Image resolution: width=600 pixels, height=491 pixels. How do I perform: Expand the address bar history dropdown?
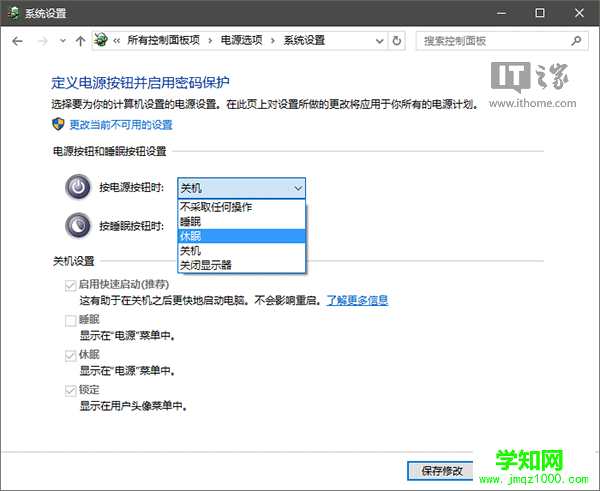[379, 41]
